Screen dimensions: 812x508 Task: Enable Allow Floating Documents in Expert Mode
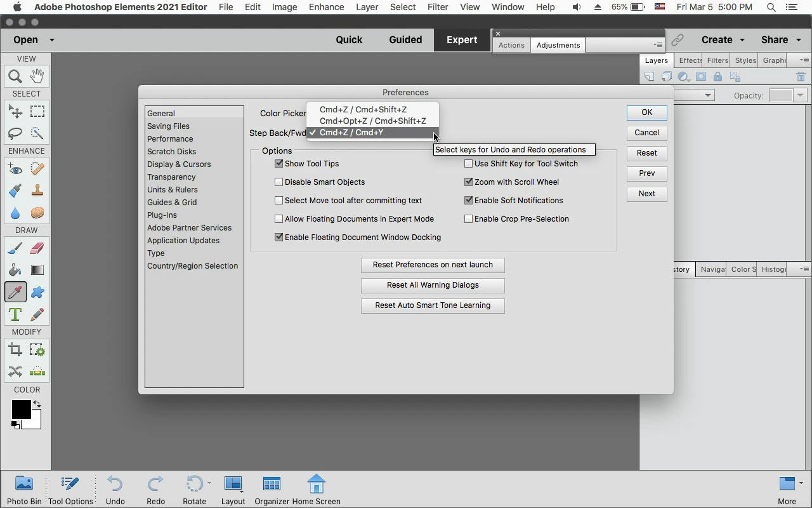(x=278, y=218)
